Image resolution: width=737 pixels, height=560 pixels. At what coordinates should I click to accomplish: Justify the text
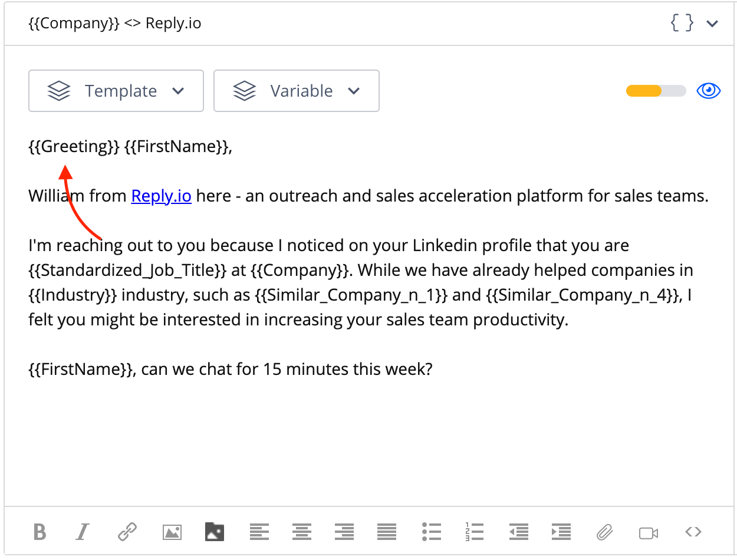click(387, 532)
